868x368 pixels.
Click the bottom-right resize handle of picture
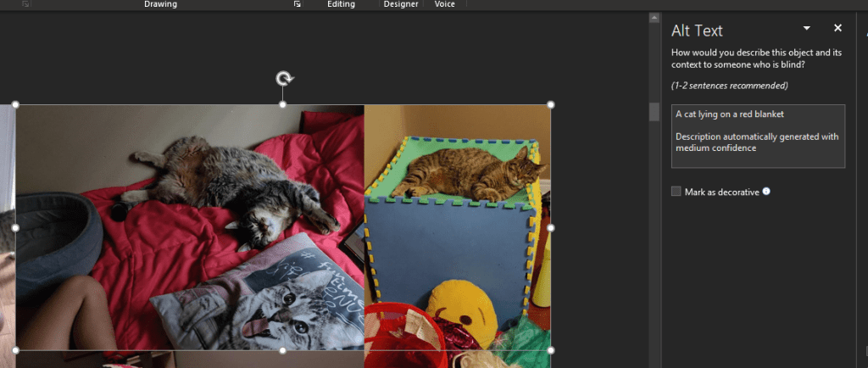click(x=551, y=350)
